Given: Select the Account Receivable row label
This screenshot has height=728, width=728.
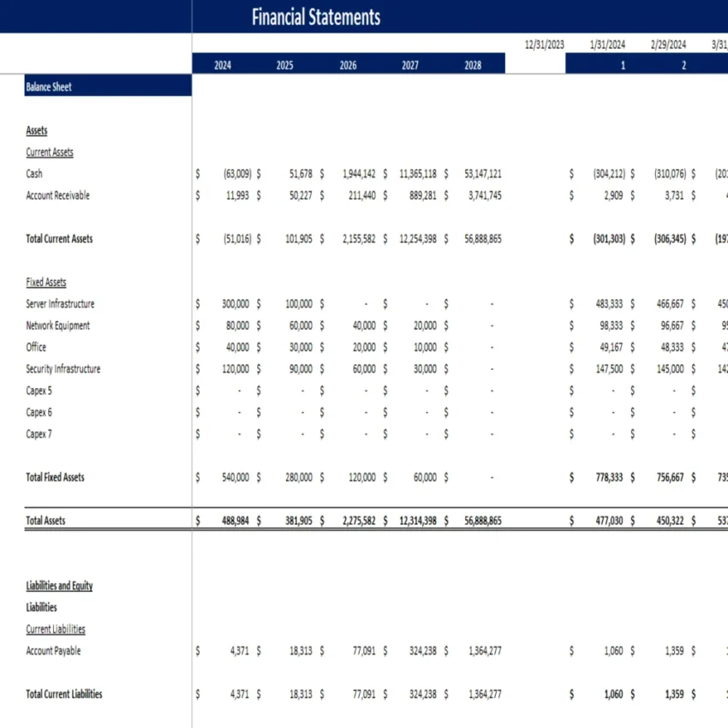Looking at the screenshot, I should pos(59,195).
